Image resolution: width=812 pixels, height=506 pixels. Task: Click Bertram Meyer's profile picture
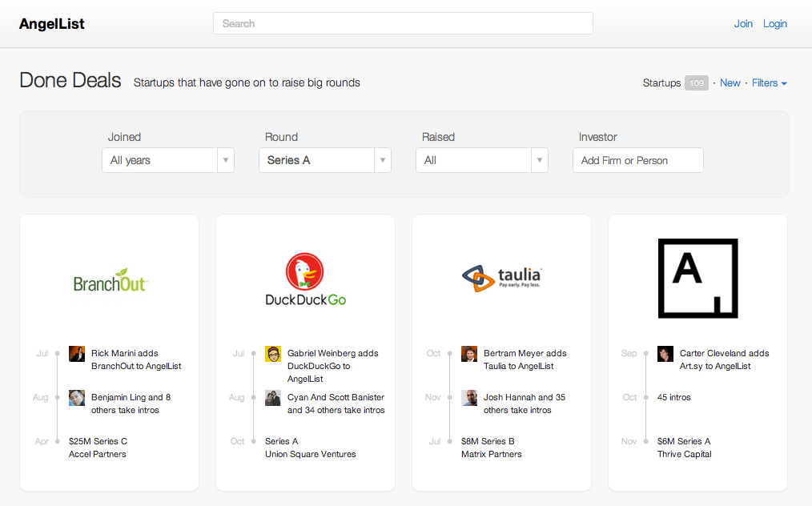469,354
